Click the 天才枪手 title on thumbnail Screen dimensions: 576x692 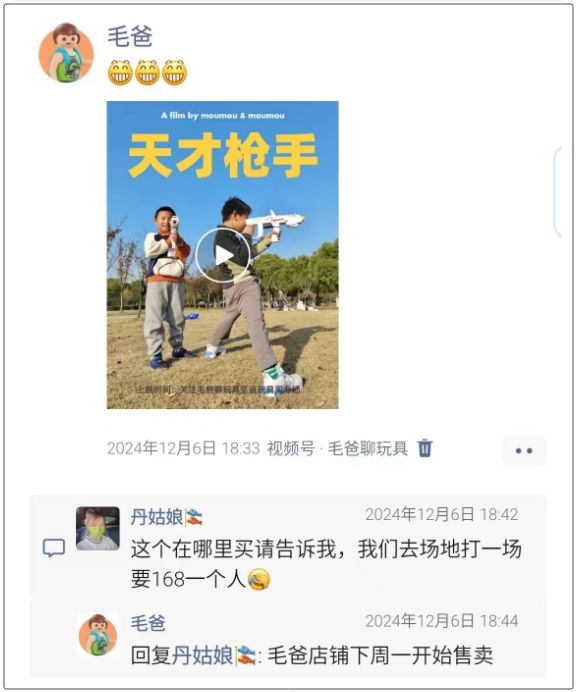coord(223,155)
